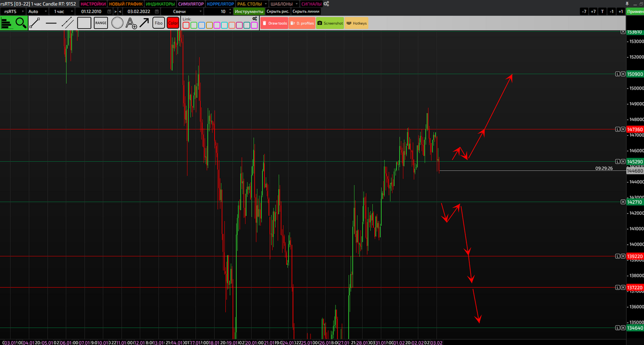This screenshot has width=644, height=345.
Task: Select the add text label tool
Action: click(131, 23)
